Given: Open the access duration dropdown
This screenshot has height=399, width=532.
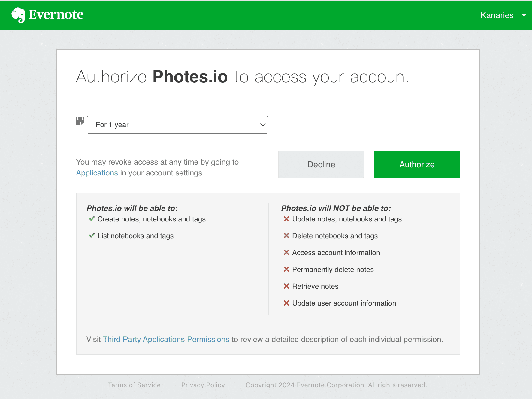Looking at the screenshot, I should point(177,125).
